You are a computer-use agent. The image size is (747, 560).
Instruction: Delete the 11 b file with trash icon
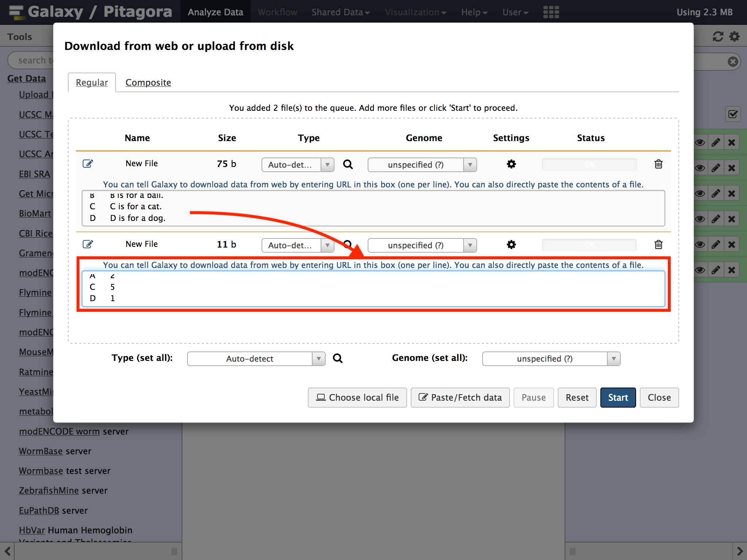point(658,245)
